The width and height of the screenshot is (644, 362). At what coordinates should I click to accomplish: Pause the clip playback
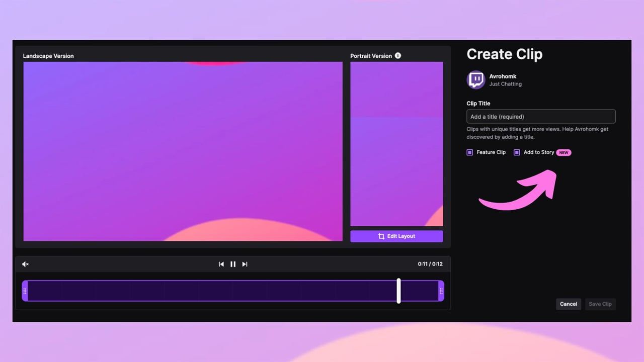233,264
